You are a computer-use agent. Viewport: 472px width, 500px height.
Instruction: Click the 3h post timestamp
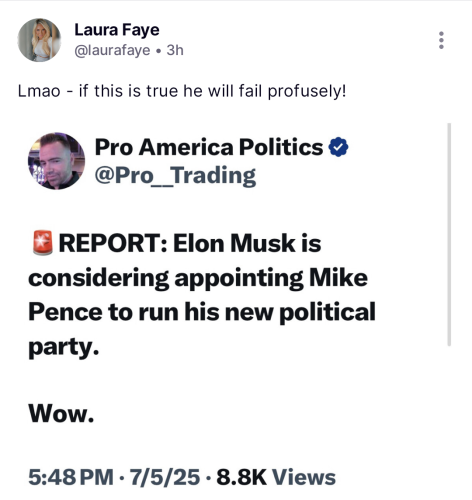pyautogui.click(x=175, y=50)
